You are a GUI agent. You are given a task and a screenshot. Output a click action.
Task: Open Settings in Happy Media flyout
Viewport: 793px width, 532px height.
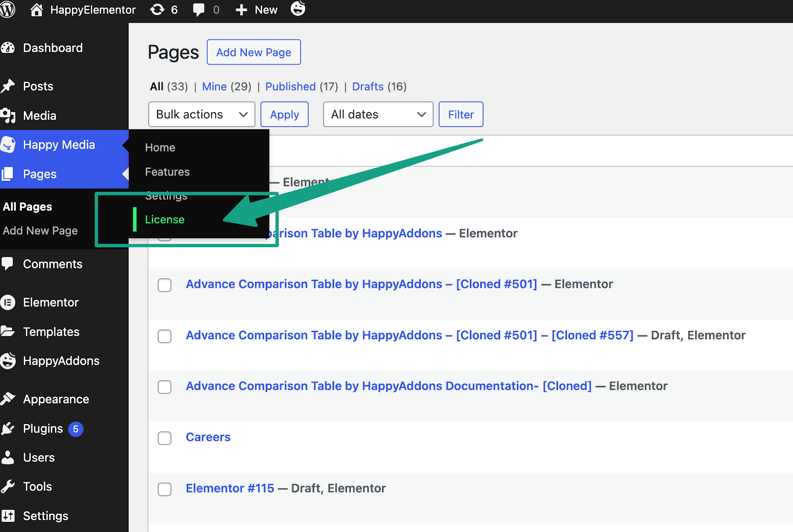166,196
